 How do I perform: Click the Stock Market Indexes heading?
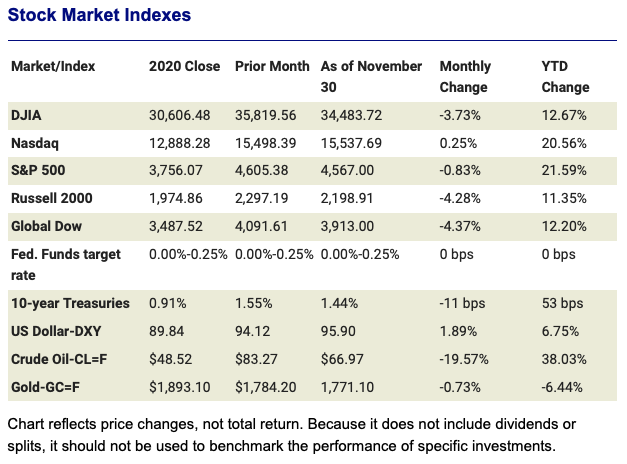coord(99,16)
